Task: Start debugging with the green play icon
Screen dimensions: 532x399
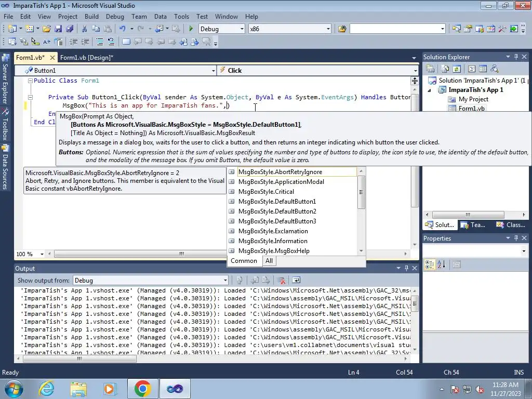Action: tap(191, 29)
